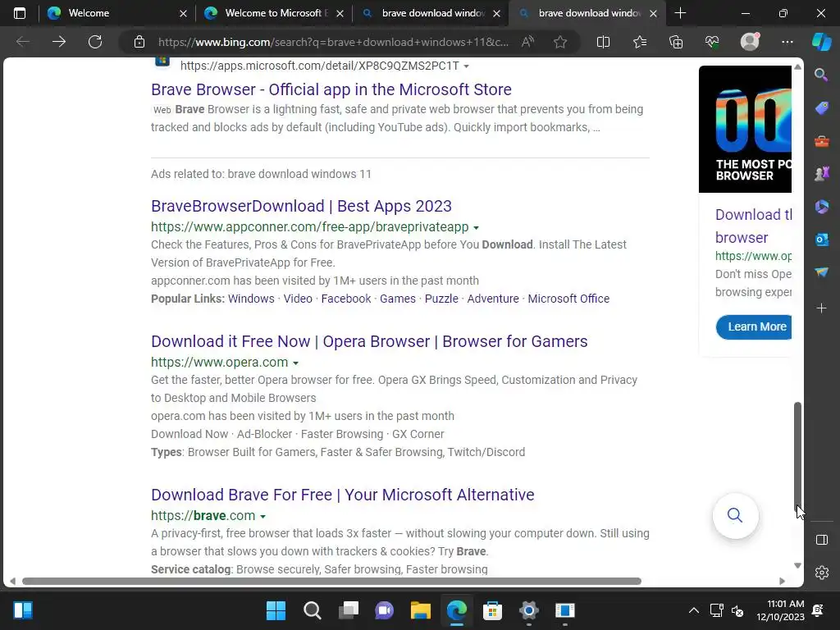840x630 pixels.
Task: Add an app with sidebar plus
Action: 821,308
